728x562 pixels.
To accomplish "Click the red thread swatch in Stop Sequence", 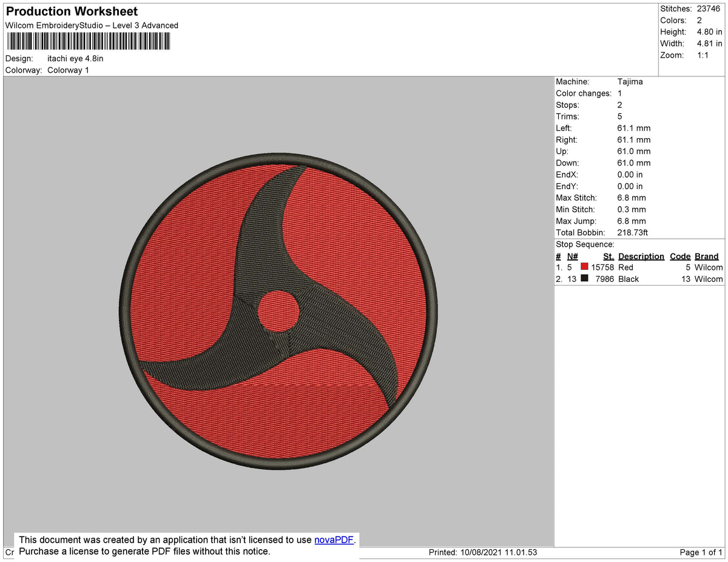I will coord(584,267).
